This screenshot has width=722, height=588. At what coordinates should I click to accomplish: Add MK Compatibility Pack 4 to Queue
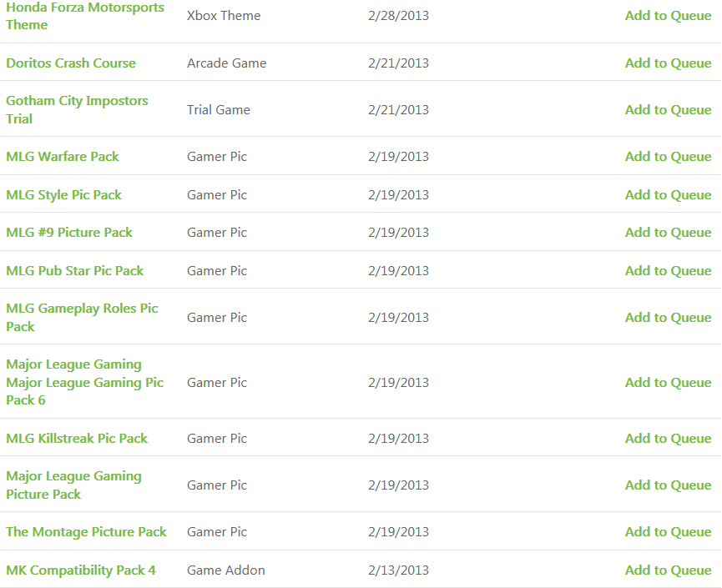click(x=668, y=570)
